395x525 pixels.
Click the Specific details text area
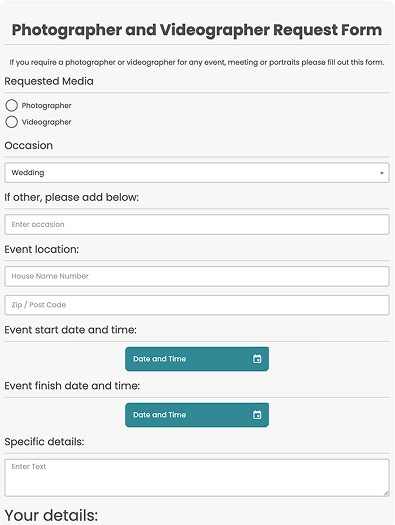tap(197, 478)
